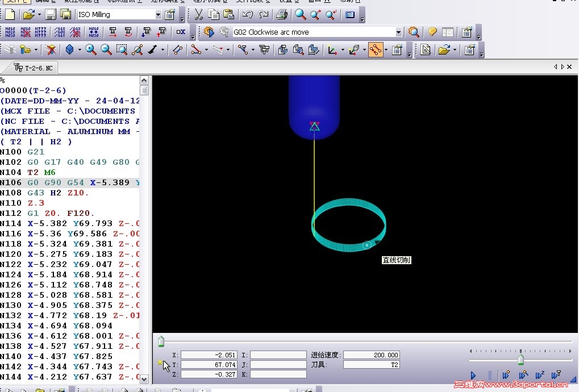
Task: Expand the arrow beside the highlighted points icon
Action: click(386, 50)
